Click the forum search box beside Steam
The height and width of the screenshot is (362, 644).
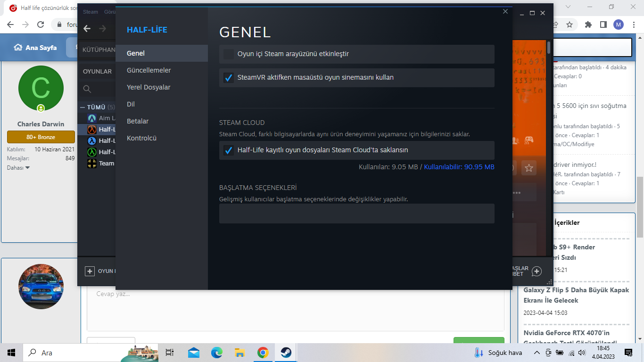click(x=593, y=47)
